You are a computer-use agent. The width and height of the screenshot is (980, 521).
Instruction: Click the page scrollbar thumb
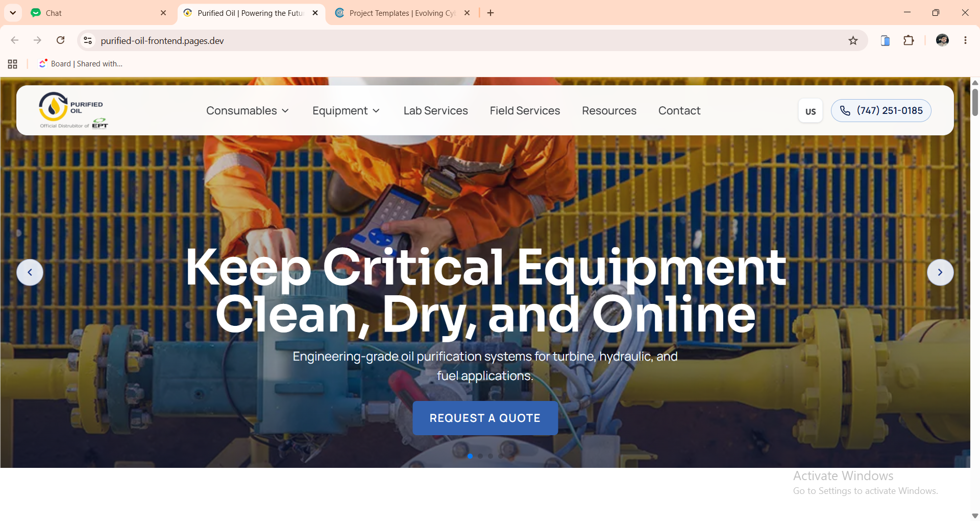pyautogui.click(x=975, y=102)
